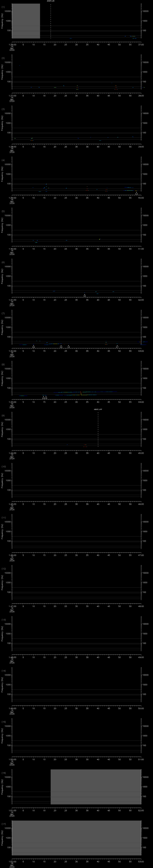Click the 2.6 event marker in panel 7
Screen dimensions: 153x868
[34, 347]
